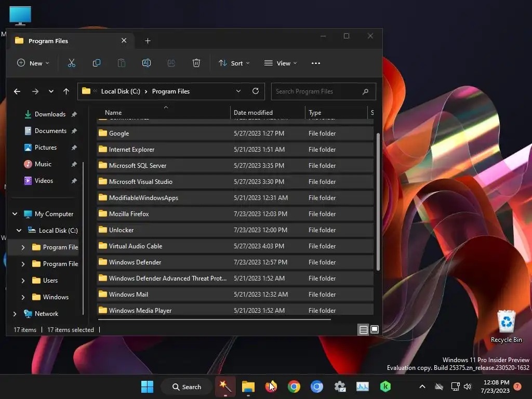The width and height of the screenshot is (532, 399).
Task: Open Windows Start menu
Action: (147, 387)
